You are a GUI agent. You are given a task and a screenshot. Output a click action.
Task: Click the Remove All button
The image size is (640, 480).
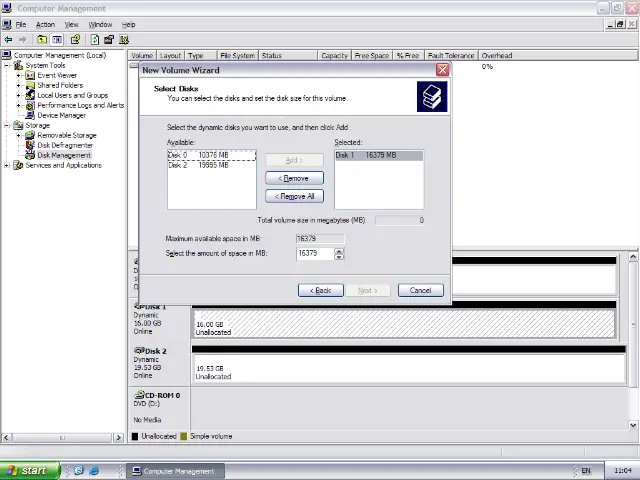pos(294,196)
